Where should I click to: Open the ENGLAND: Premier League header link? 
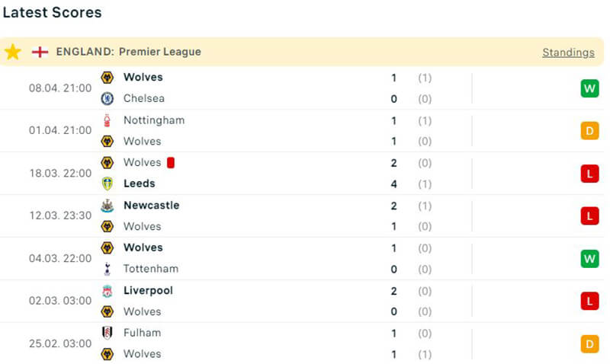coord(128,52)
